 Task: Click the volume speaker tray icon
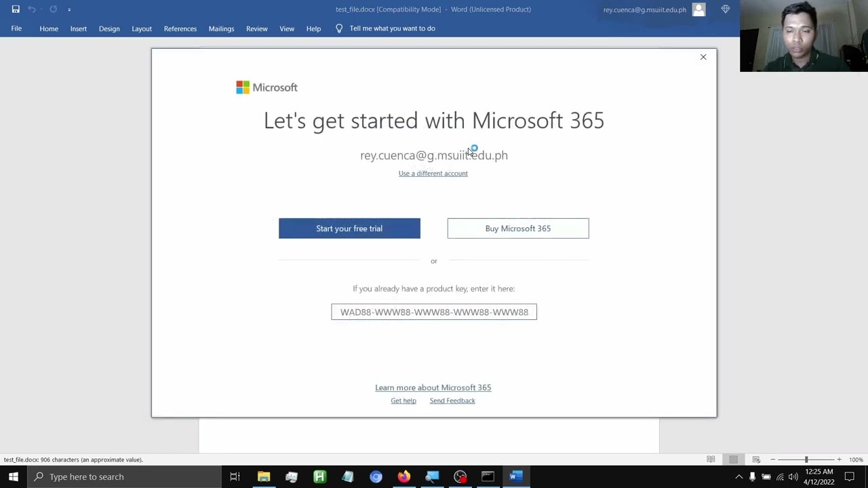(793, 476)
